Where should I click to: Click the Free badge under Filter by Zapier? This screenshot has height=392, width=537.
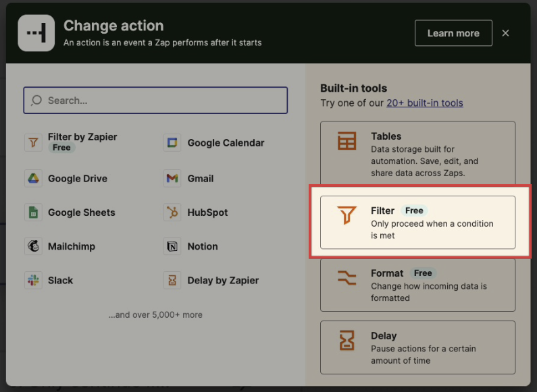(x=61, y=148)
